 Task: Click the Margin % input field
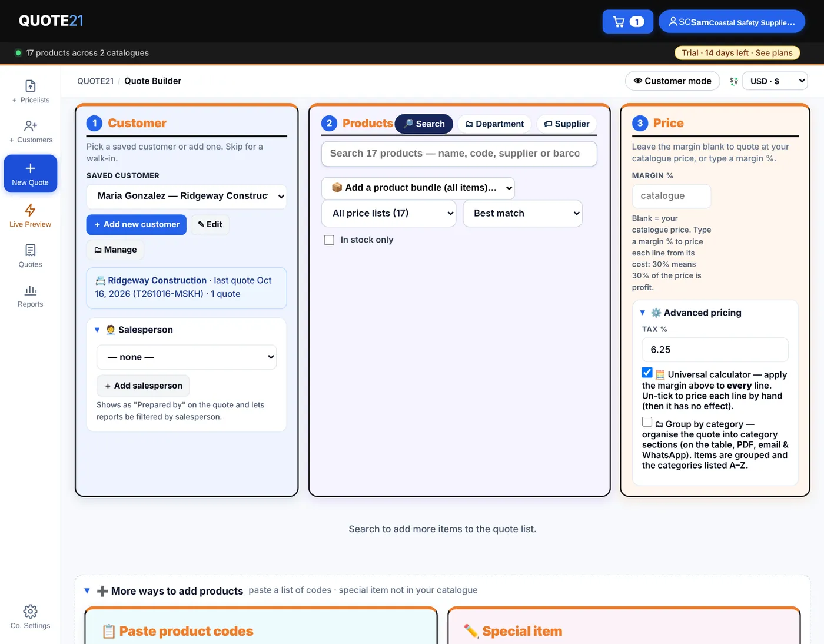click(672, 196)
